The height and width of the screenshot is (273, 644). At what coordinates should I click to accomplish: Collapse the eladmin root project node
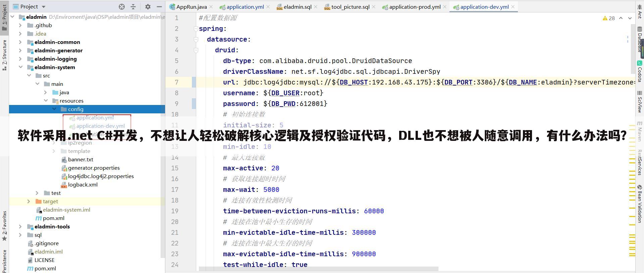pos(12,17)
